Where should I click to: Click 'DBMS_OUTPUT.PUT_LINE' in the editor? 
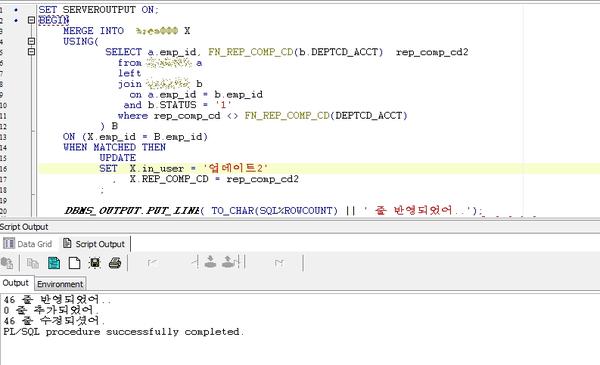click(132, 211)
